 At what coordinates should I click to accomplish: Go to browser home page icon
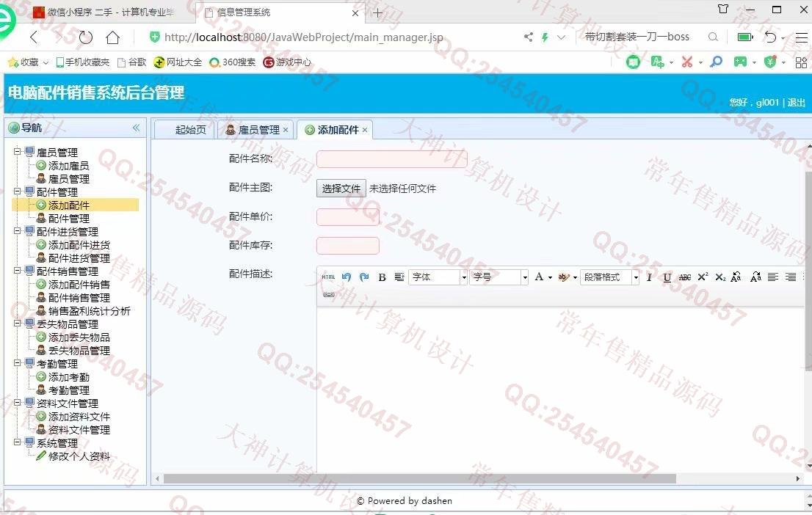(x=113, y=37)
